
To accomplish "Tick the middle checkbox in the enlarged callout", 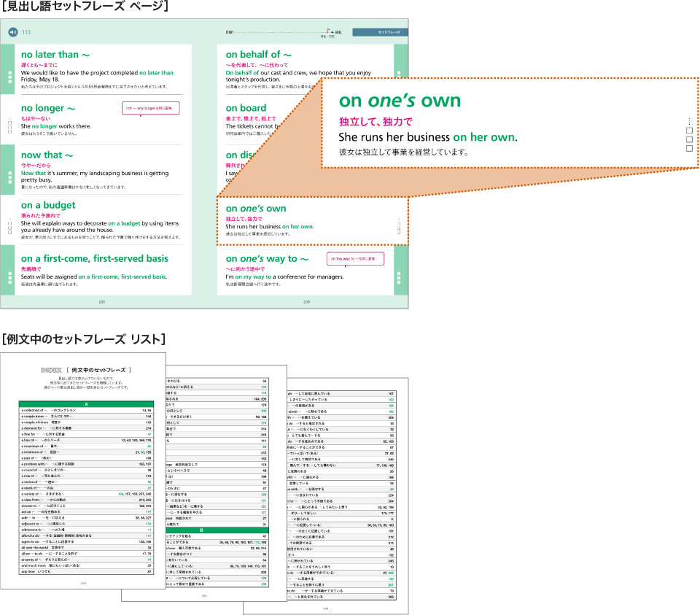I will tap(689, 139).
